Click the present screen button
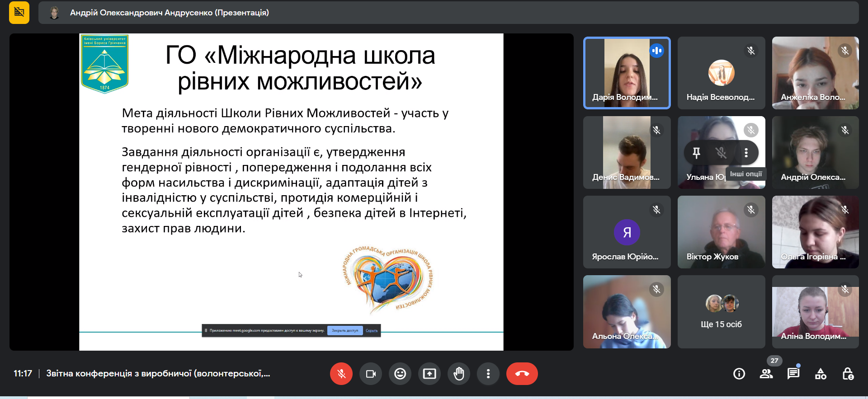The height and width of the screenshot is (399, 868). [x=429, y=374]
